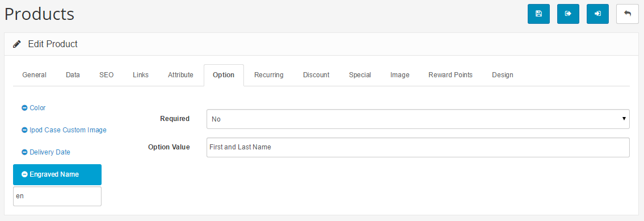Open the Reward Points tab
The width and height of the screenshot is (644, 221).
tap(450, 75)
